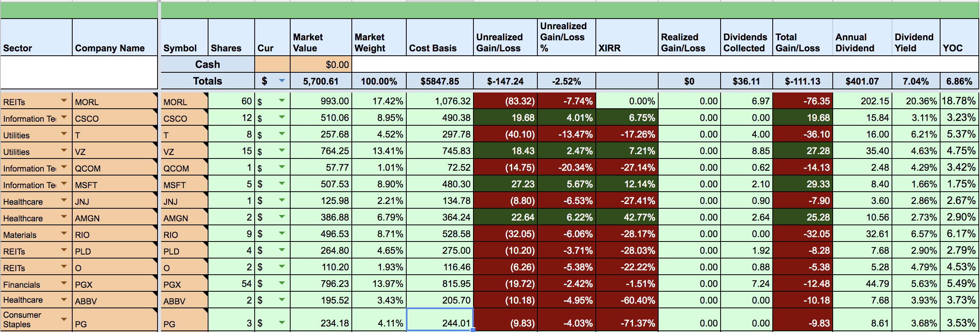Select the JNJ cell in the Company Name column
Screen dimensions: 980x332
coord(115,201)
